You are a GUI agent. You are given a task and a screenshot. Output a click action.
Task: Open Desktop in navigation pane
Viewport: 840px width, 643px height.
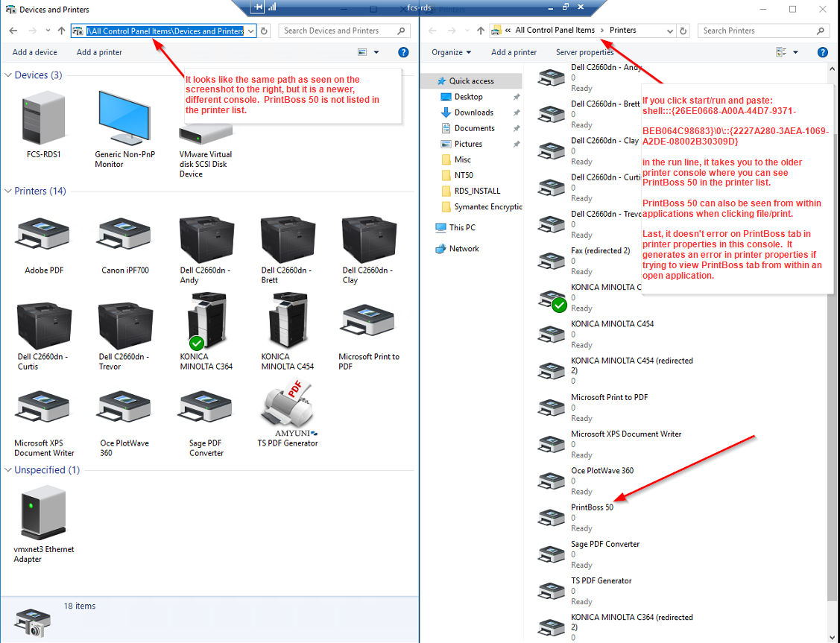(x=468, y=97)
